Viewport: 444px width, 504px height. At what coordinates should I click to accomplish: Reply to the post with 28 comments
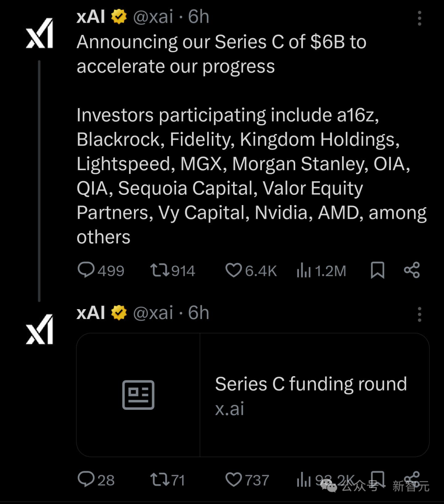point(86,480)
